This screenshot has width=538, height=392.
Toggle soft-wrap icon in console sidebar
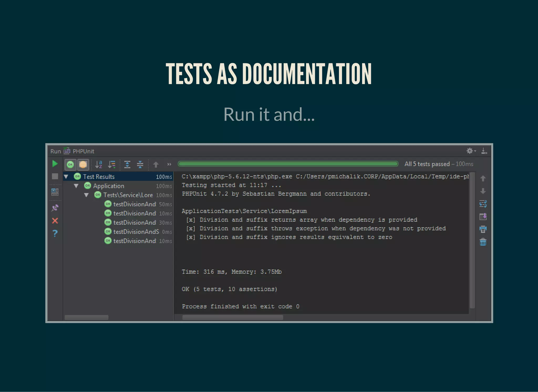coord(483,204)
